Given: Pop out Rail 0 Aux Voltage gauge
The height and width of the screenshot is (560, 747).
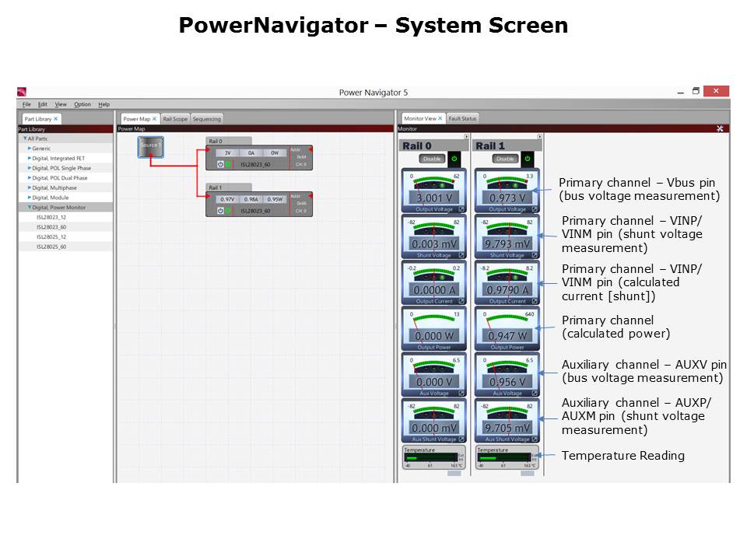Looking at the screenshot, I should 461,394.
